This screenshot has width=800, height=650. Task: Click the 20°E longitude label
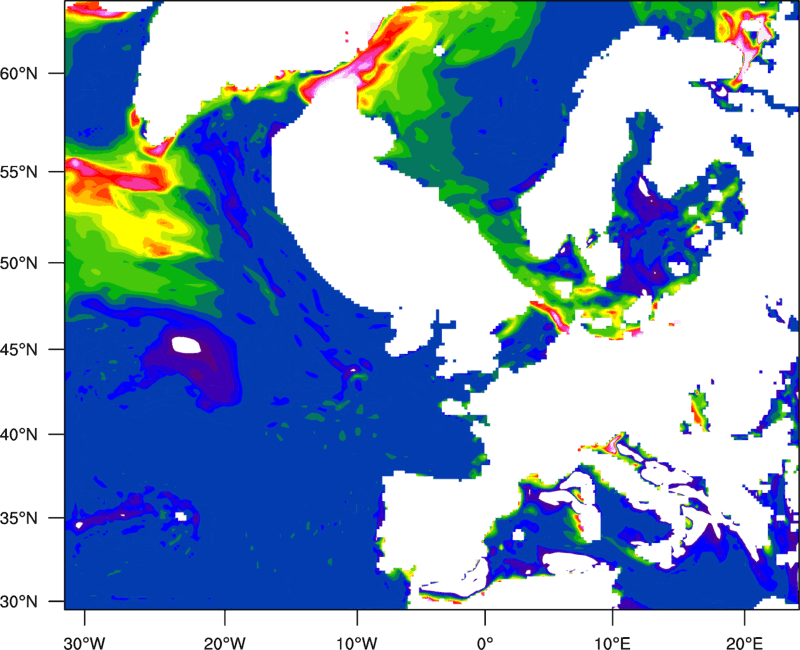click(x=744, y=643)
